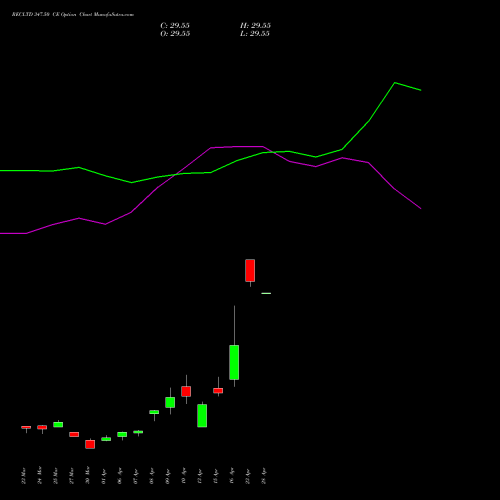The image size is (500, 500).
Task: Select the tall red candle for 22 Apr
Action: pos(250,271)
